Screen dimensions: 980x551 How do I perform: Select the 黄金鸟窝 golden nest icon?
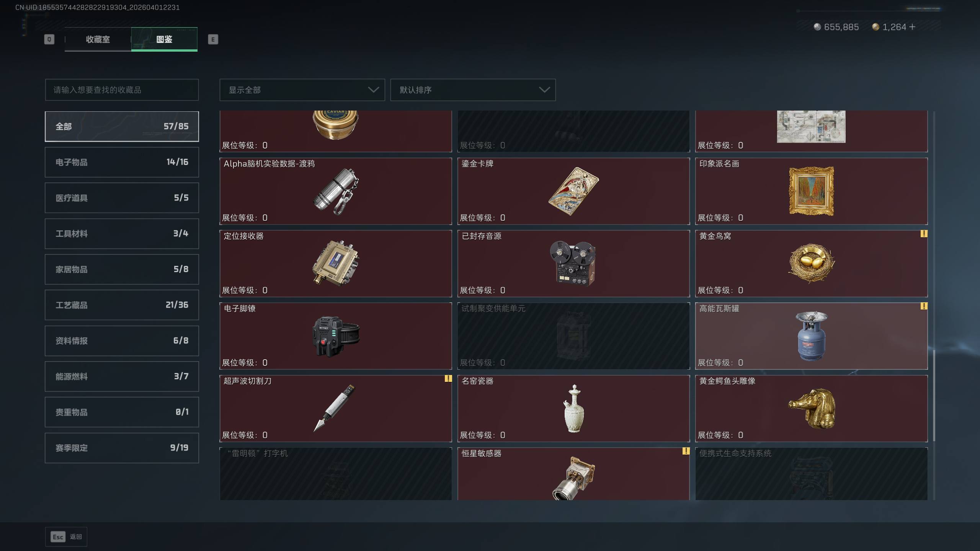pos(811,263)
